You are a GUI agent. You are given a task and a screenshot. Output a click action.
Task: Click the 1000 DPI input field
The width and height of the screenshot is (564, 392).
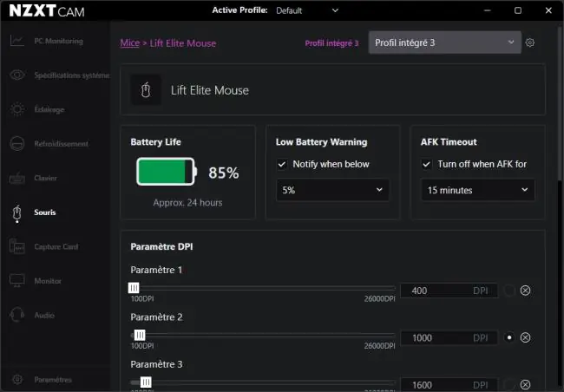(x=449, y=337)
